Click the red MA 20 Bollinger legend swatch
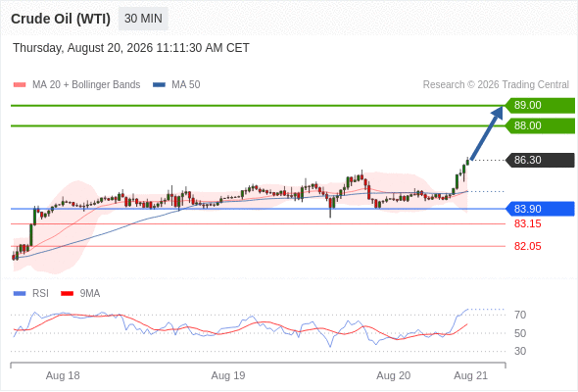The image size is (578, 392). point(20,85)
